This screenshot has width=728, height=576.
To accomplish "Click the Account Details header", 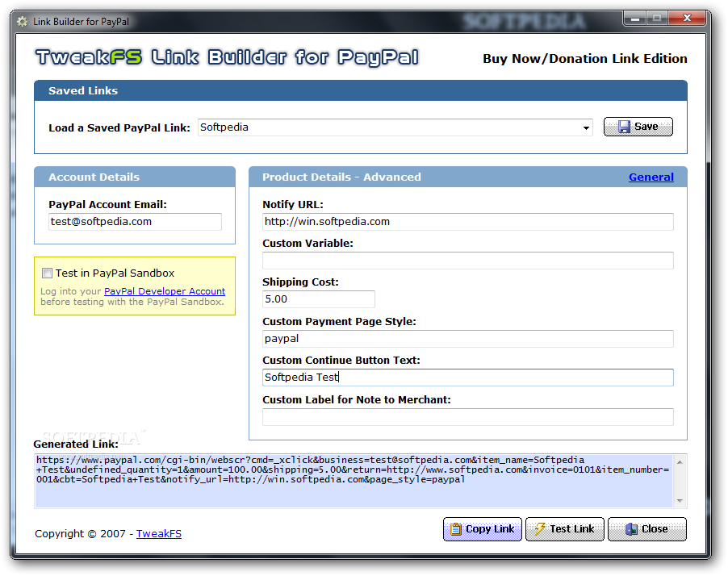I will (135, 177).
